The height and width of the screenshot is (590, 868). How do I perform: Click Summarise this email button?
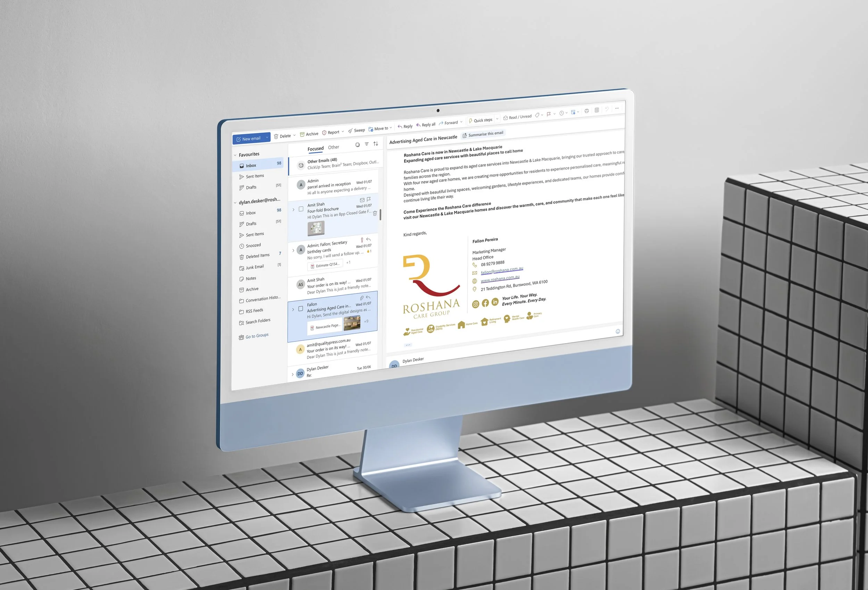[483, 134]
